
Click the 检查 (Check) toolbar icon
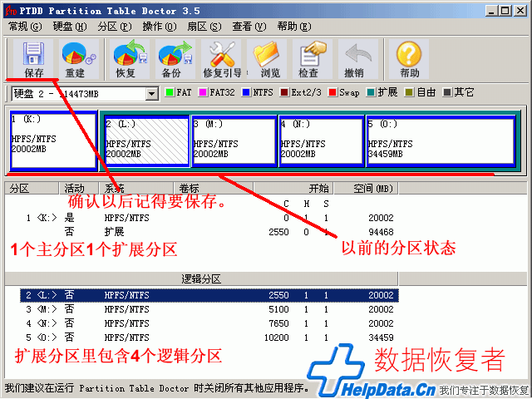click(x=313, y=59)
